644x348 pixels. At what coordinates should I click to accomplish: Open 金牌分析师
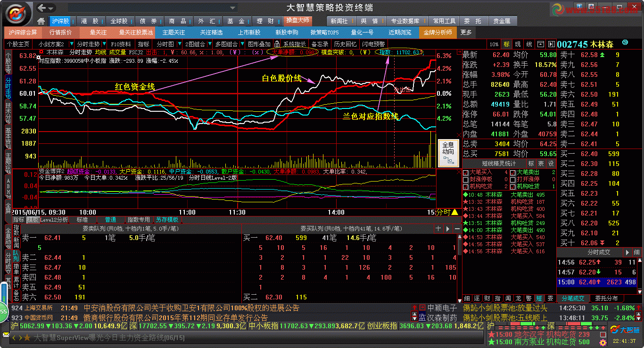tap(438, 33)
